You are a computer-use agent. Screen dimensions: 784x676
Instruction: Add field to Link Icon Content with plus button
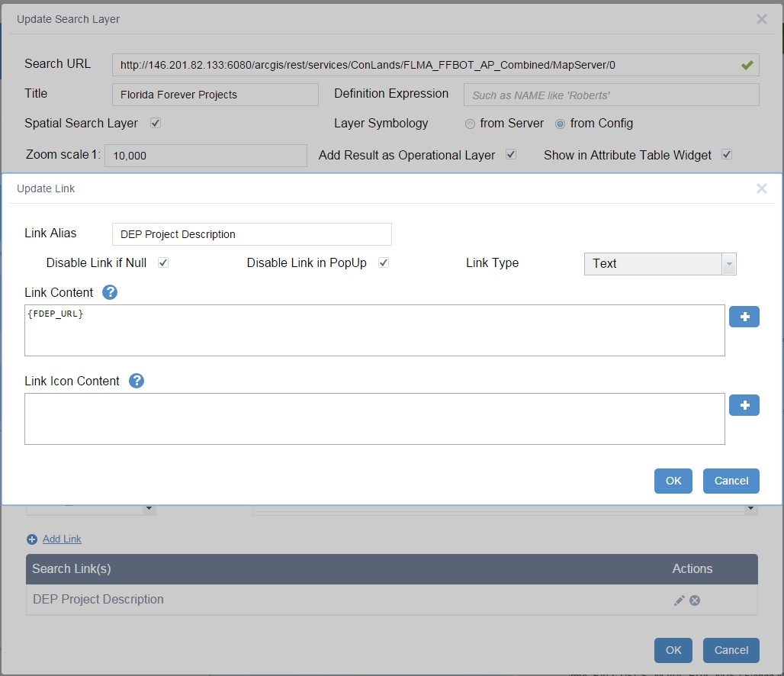point(744,405)
